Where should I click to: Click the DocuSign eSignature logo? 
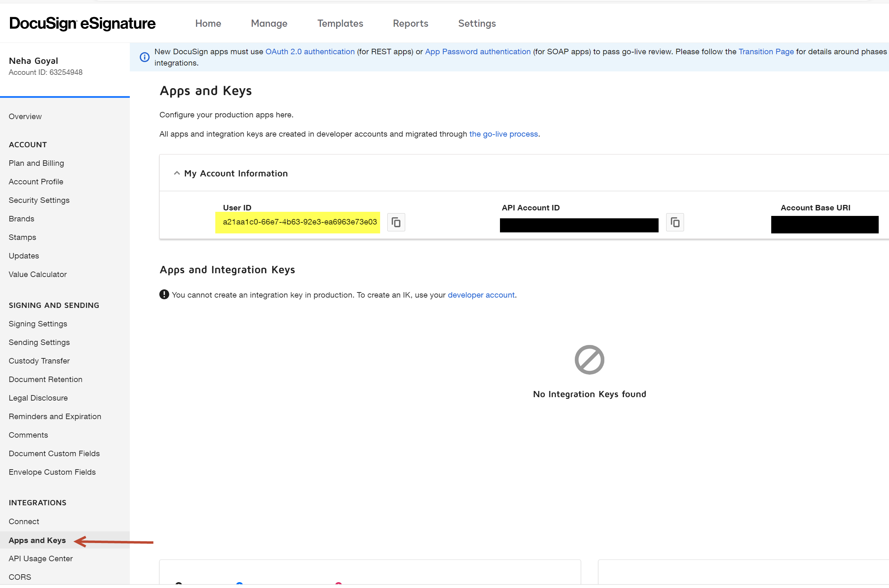pyautogui.click(x=82, y=23)
